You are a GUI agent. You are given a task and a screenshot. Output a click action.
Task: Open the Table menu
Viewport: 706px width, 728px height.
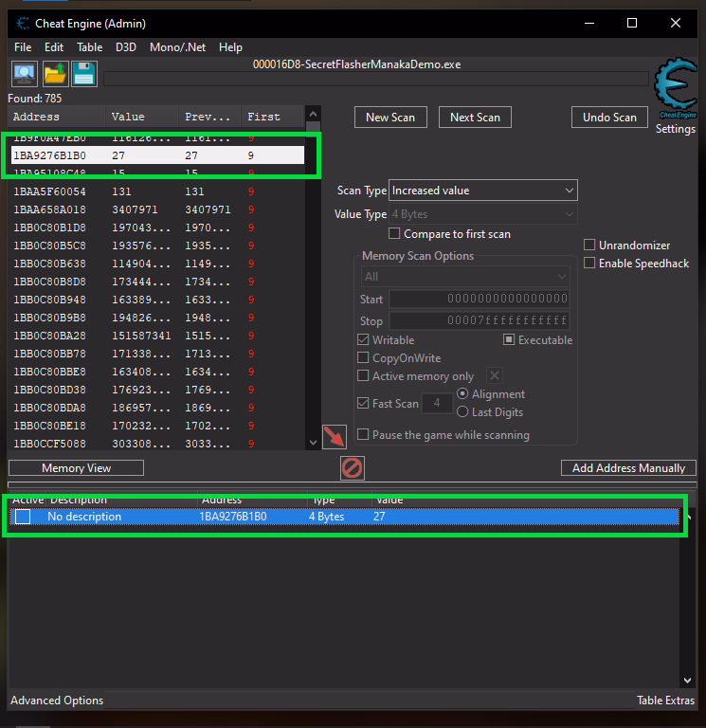tap(90, 47)
